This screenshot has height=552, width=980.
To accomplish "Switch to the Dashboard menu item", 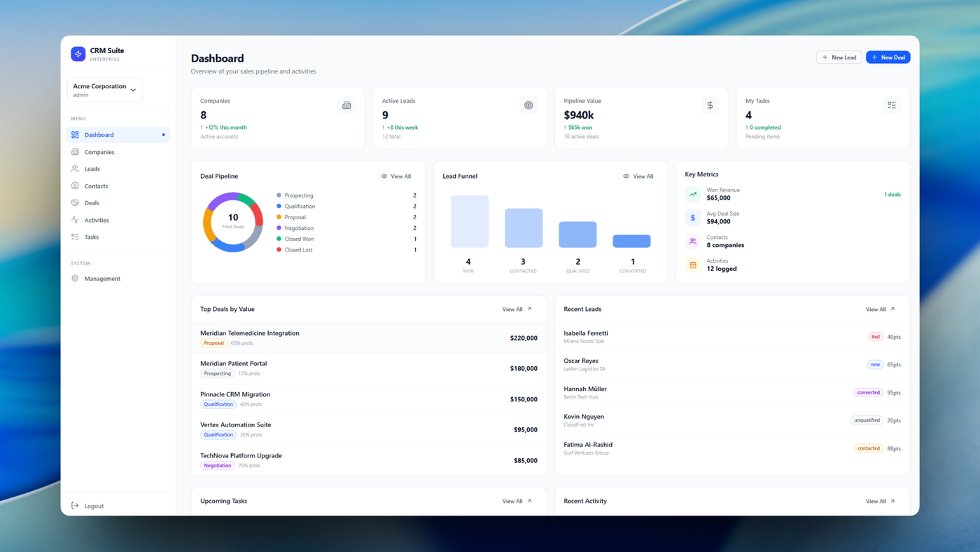I will pyautogui.click(x=98, y=134).
